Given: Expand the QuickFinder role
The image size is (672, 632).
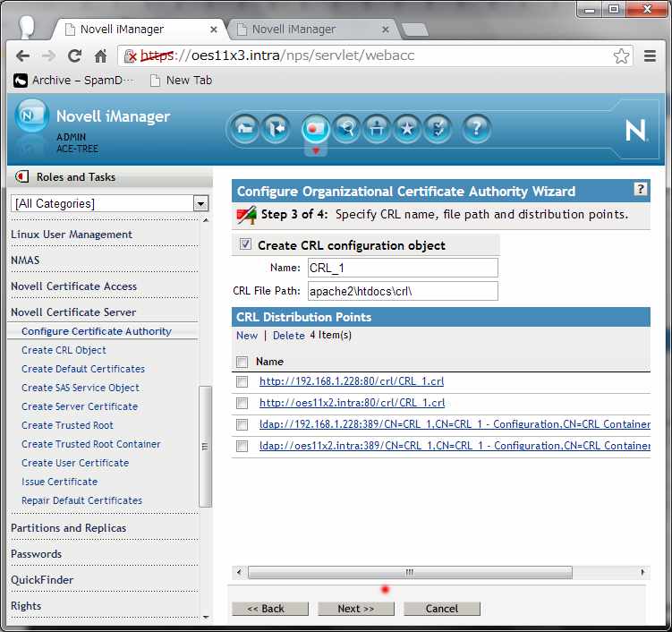Looking at the screenshot, I should pyautogui.click(x=42, y=580).
